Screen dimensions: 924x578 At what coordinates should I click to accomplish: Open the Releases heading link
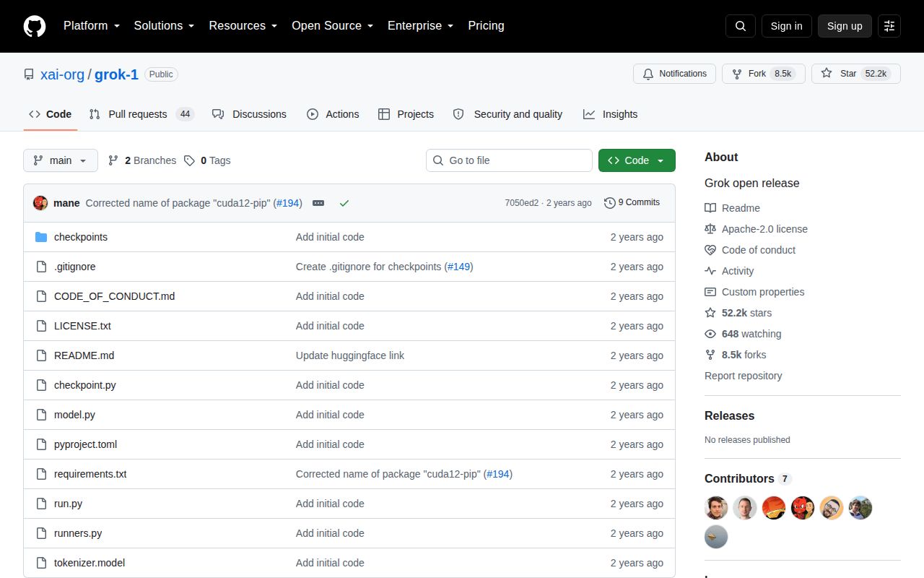click(729, 415)
